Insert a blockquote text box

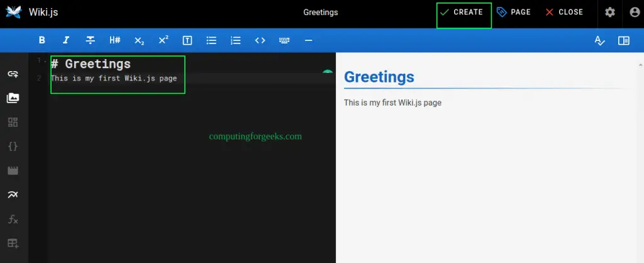(187, 40)
